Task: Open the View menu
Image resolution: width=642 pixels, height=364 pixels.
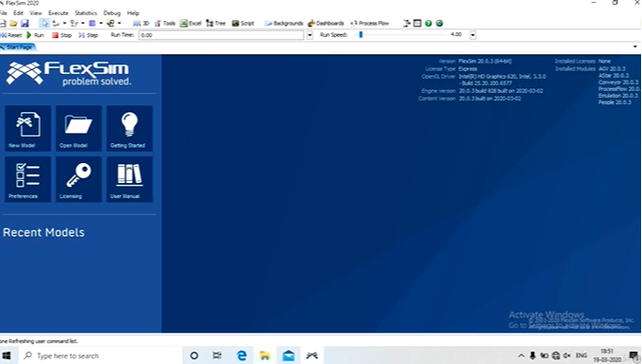Action: (x=36, y=13)
